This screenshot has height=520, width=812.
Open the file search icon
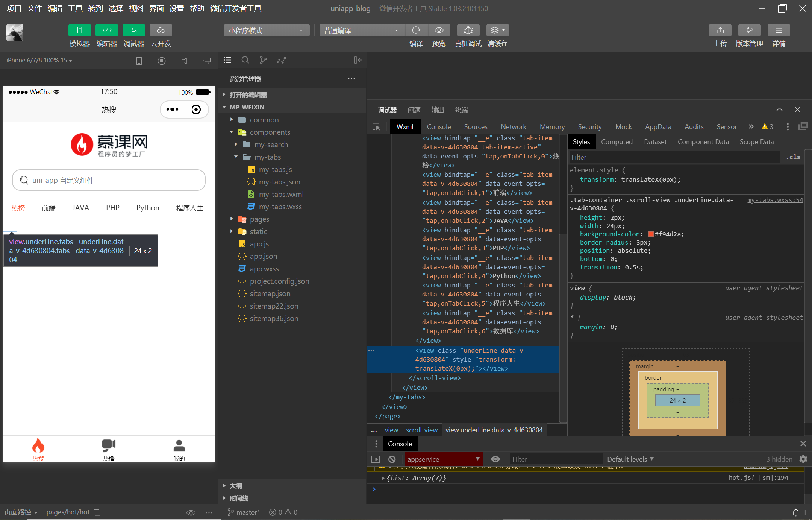[x=245, y=60]
